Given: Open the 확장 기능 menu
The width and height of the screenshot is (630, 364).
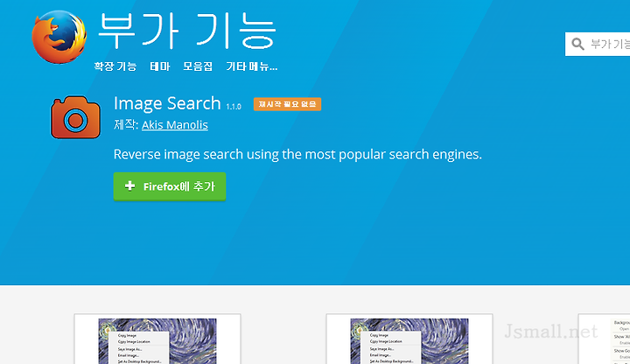Looking at the screenshot, I should 115,66.
